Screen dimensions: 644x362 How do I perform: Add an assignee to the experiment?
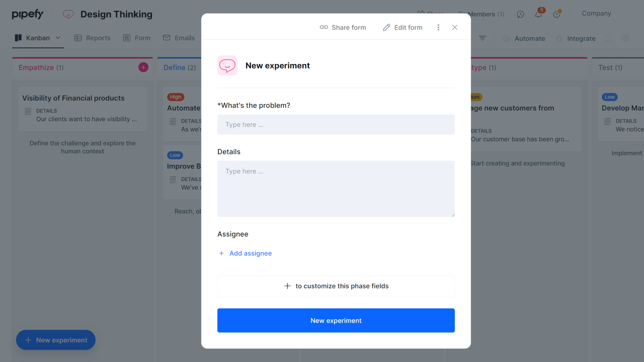tap(245, 253)
